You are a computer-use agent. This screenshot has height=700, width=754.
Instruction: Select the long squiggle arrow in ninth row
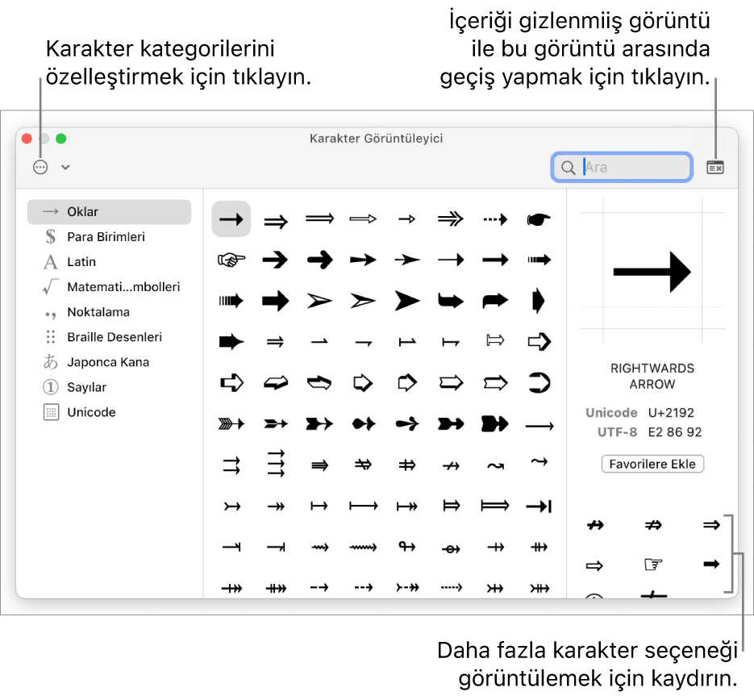[x=364, y=547]
